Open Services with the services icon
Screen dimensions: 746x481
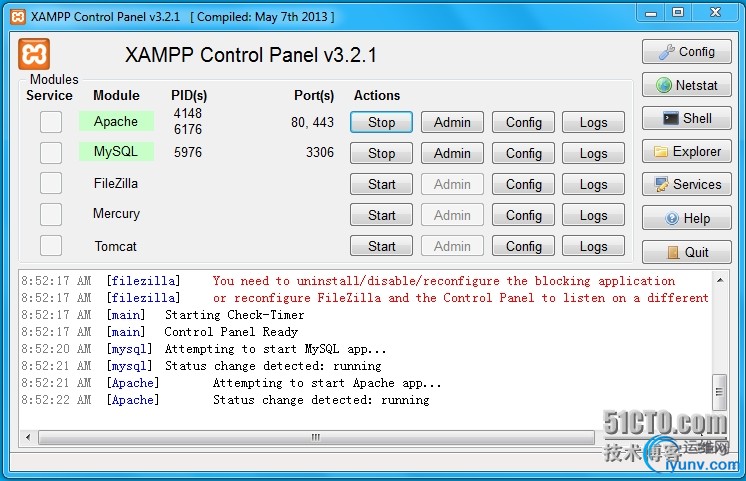coord(687,184)
